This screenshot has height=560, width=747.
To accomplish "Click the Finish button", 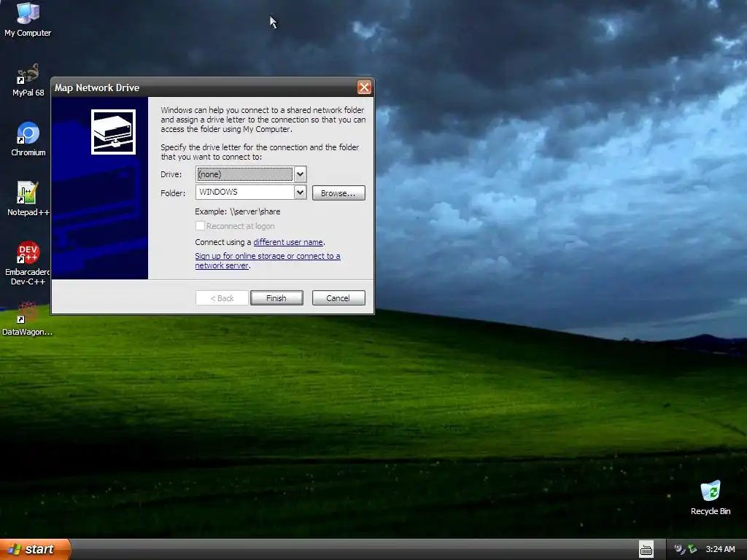I will [276, 298].
